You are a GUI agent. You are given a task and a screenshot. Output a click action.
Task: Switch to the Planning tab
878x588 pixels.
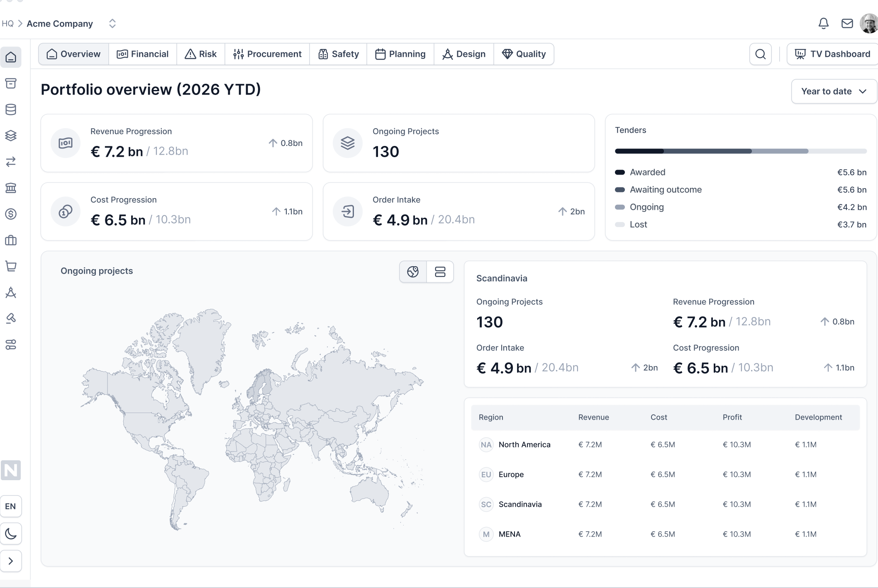coord(400,54)
